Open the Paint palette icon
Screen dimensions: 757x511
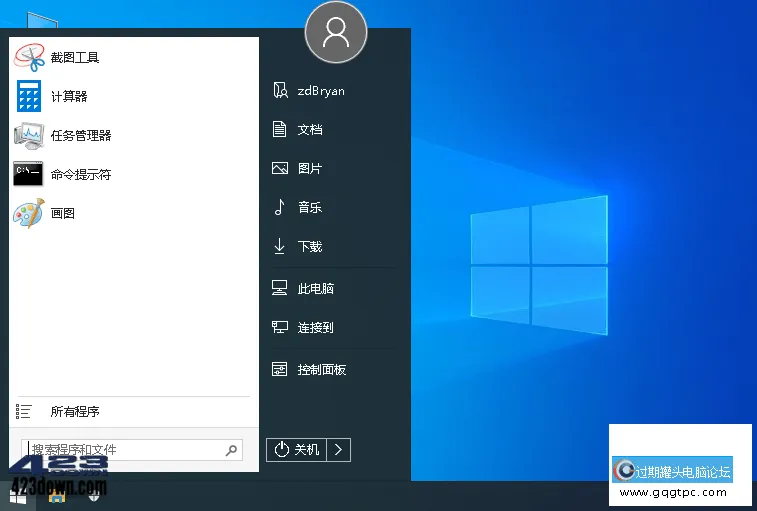click(29, 213)
